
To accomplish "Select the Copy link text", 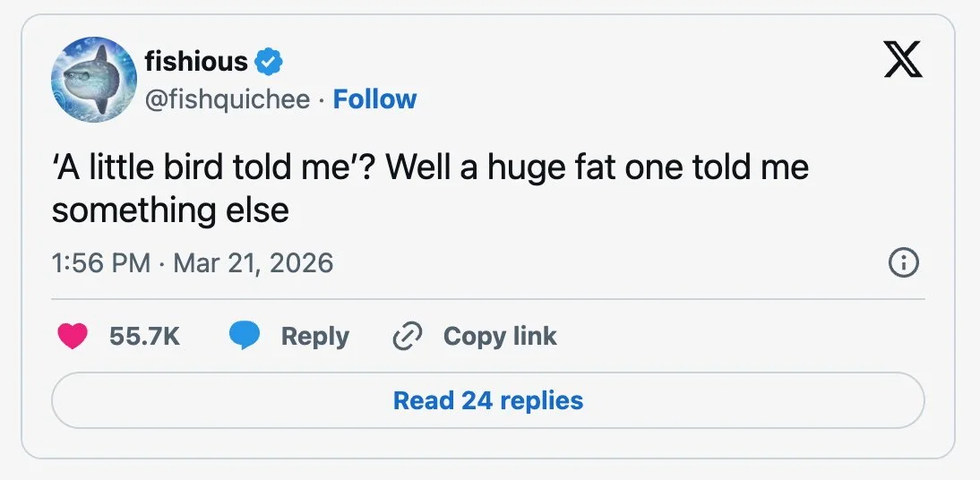I will pyautogui.click(x=500, y=336).
